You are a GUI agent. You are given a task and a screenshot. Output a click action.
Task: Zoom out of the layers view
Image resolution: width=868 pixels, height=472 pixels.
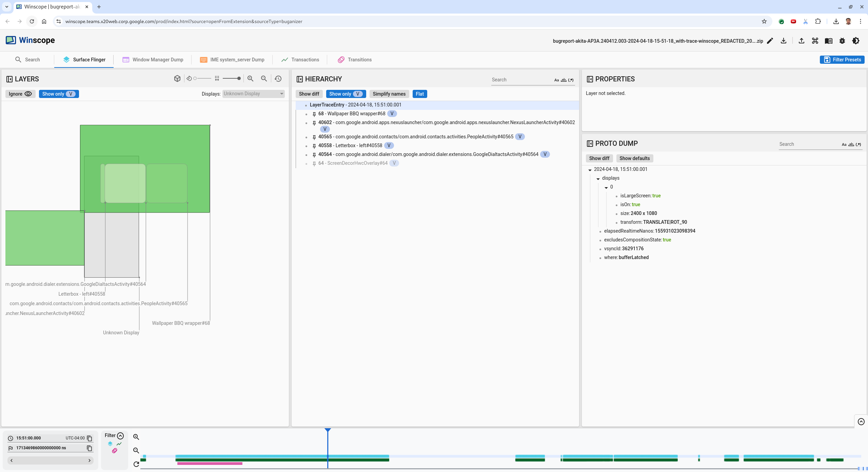point(264,79)
